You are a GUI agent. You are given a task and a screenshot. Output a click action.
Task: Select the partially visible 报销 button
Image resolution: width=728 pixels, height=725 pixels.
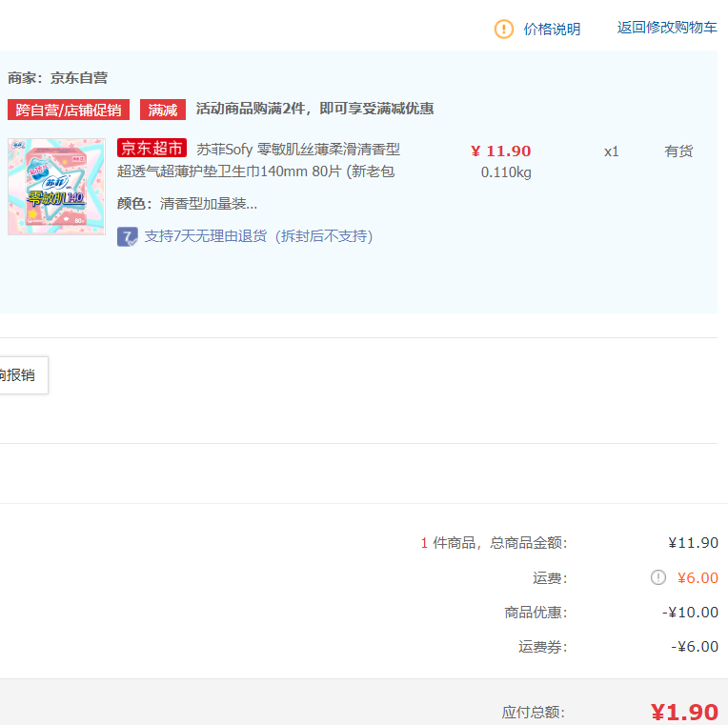23,375
